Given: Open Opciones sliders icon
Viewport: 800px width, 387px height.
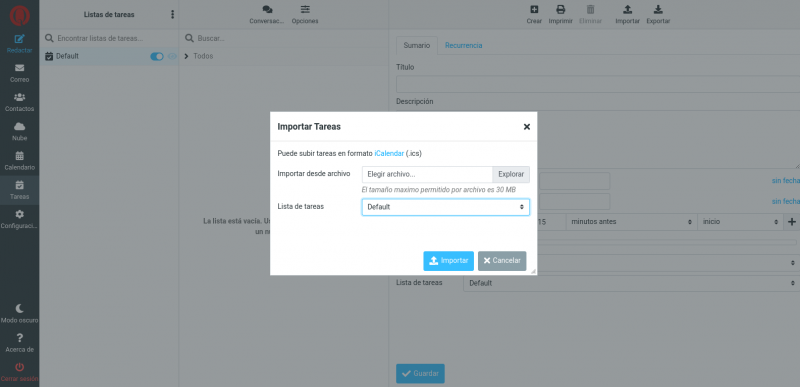Looking at the screenshot, I should coord(305,14).
